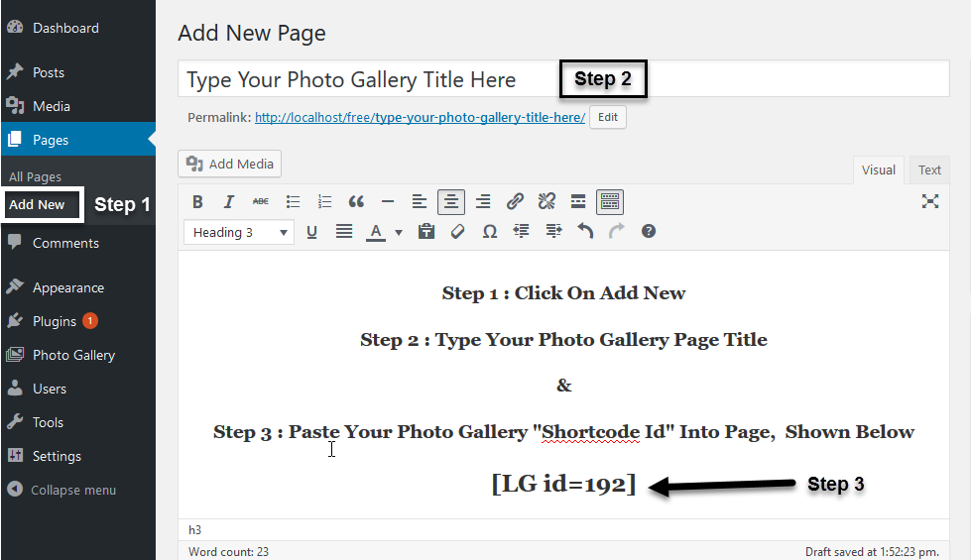Viewport: 971px width, 560px height.
Task: Click the Add Media button
Action: [230, 164]
